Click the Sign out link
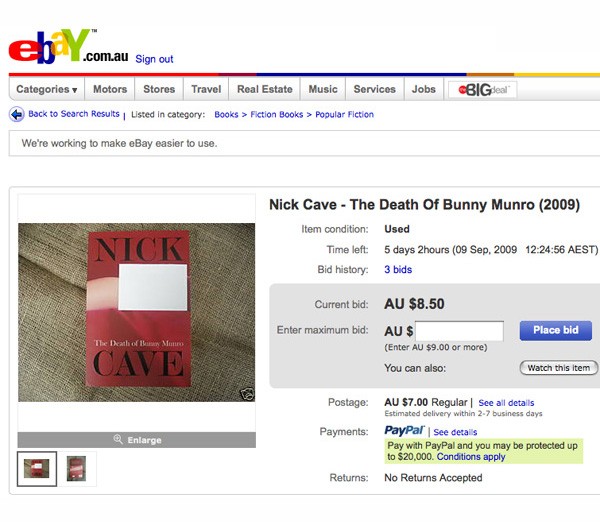600x522 pixels. tap(154, 59)
